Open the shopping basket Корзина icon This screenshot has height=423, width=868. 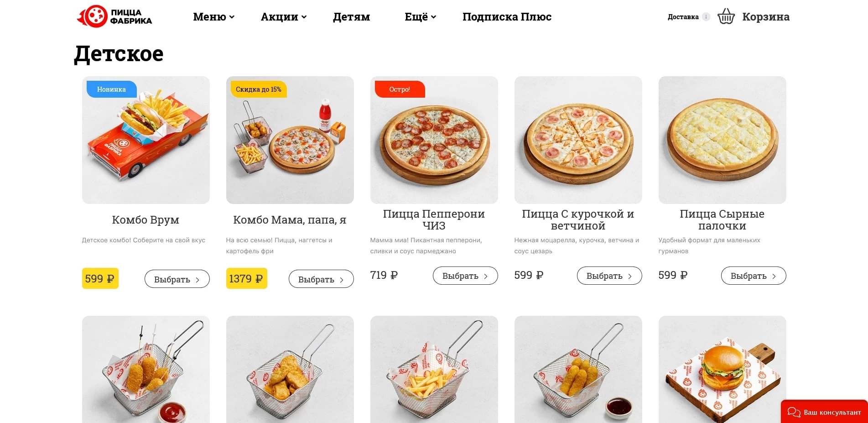tap(726, 16)
